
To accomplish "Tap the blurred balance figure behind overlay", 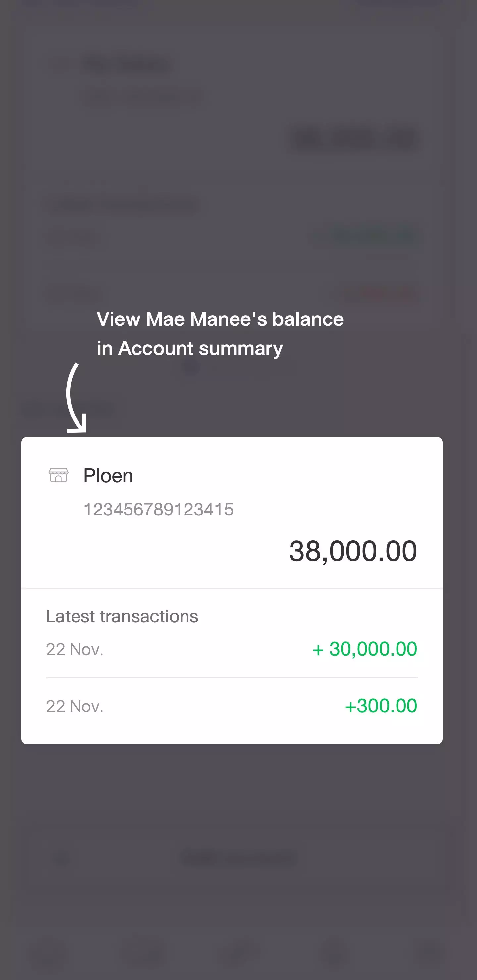I will point(353,139).
